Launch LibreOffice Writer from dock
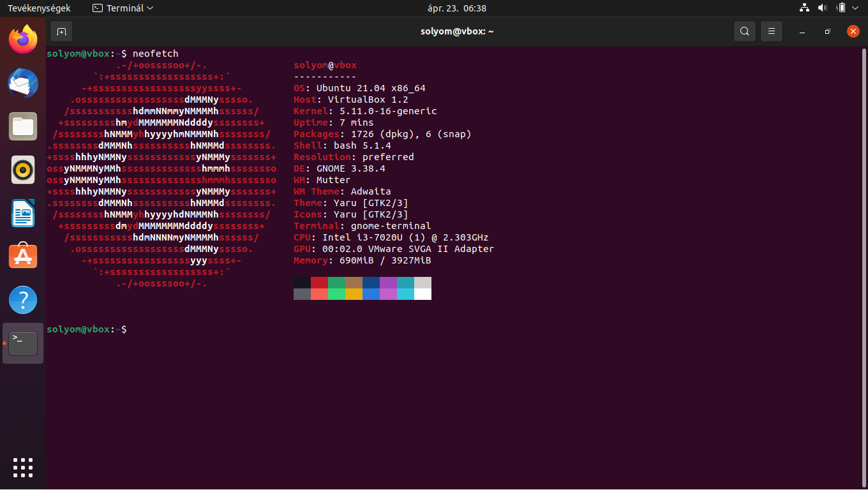 tap(23, 213)
